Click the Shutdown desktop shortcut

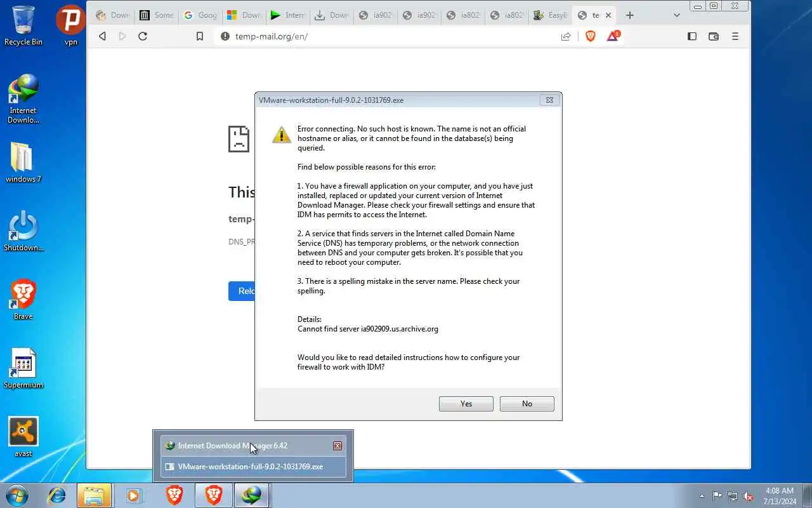tap(23, 231)
